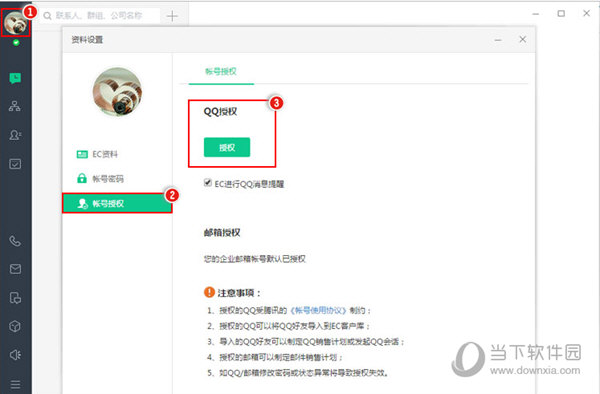Open the contacts icon in the sidebar
This screenshot has height=394, width=600.
[15, 135]
